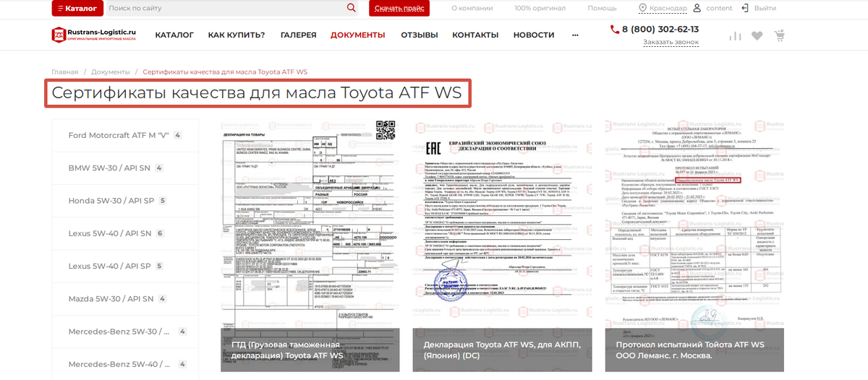The image size is (868, 380).
Task: Open НОВОСТИ menu item
Action: (534, 35)
